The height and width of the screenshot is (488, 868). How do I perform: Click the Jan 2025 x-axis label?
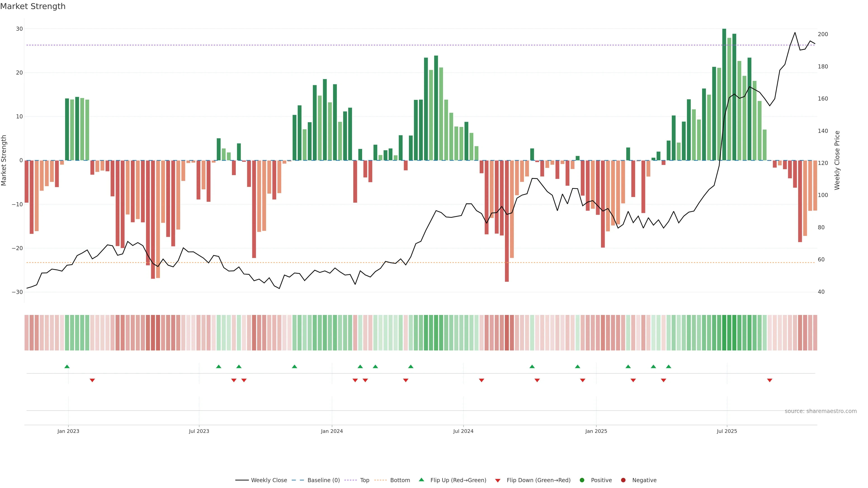(596, 431)
